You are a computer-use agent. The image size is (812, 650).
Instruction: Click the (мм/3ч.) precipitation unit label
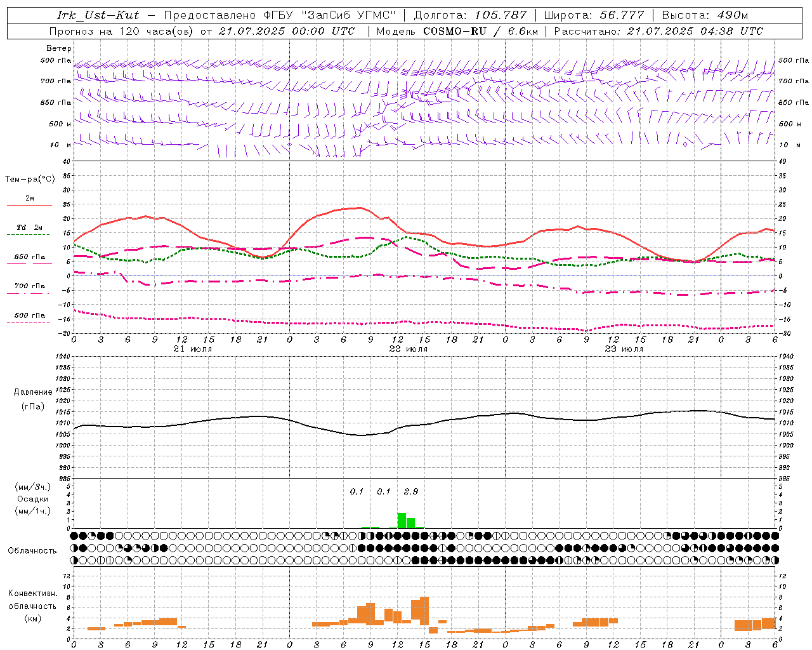click(x=32, y=487)
